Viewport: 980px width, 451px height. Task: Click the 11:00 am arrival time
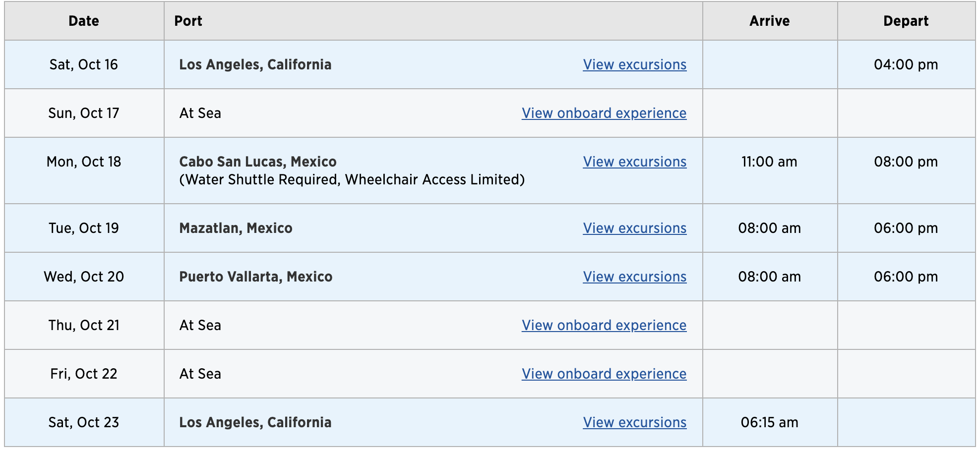(x=769, y=162)
